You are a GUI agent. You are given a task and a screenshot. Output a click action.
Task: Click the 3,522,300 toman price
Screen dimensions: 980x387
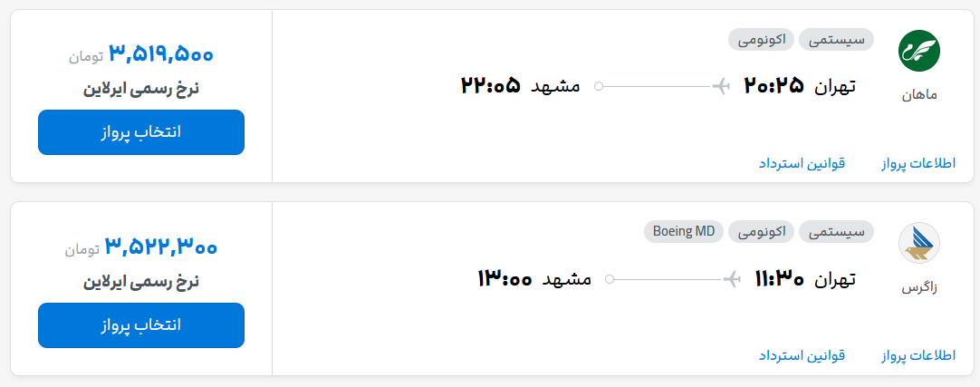[x=161, y=247]
